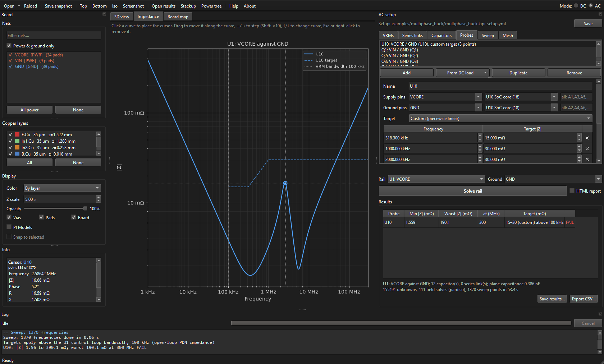The width and height of the screenshot is (604, 364).
Task: Click the Opacity slider handle
Action: 85,208
